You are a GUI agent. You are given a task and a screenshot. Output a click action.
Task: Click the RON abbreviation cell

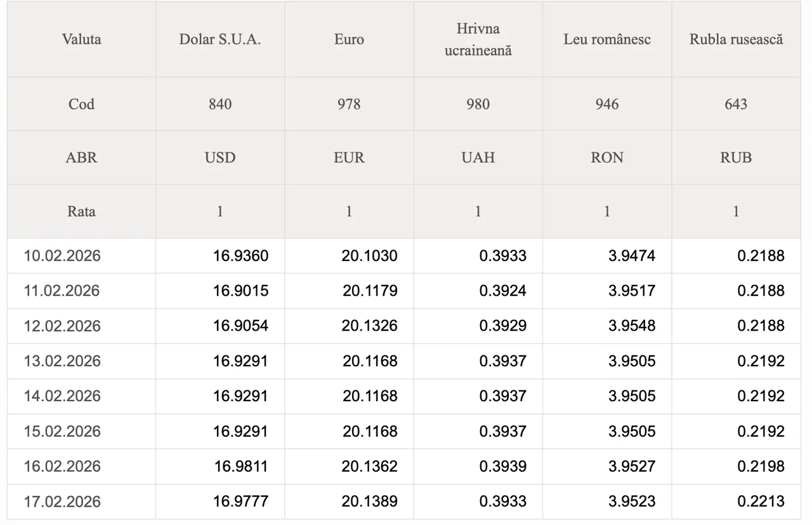click(x=607, y=157)
